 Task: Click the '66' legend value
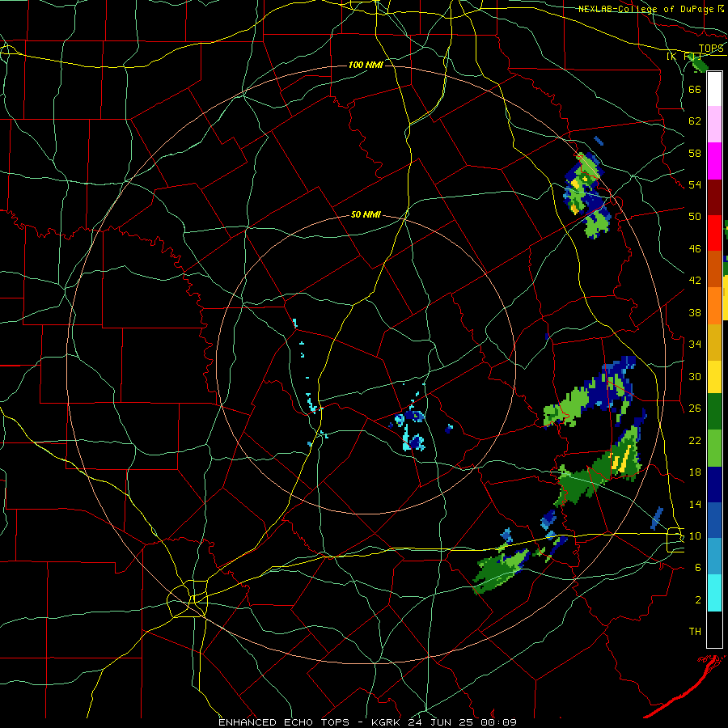(695, 89)
